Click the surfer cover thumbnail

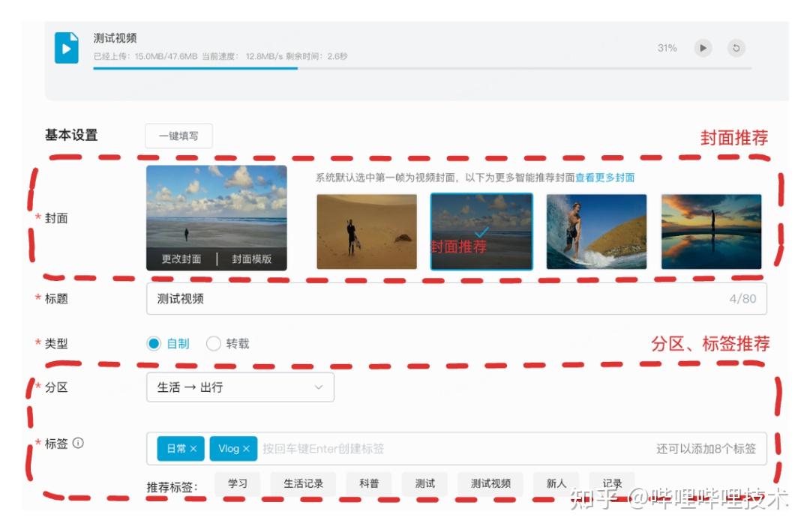[596, 231]
